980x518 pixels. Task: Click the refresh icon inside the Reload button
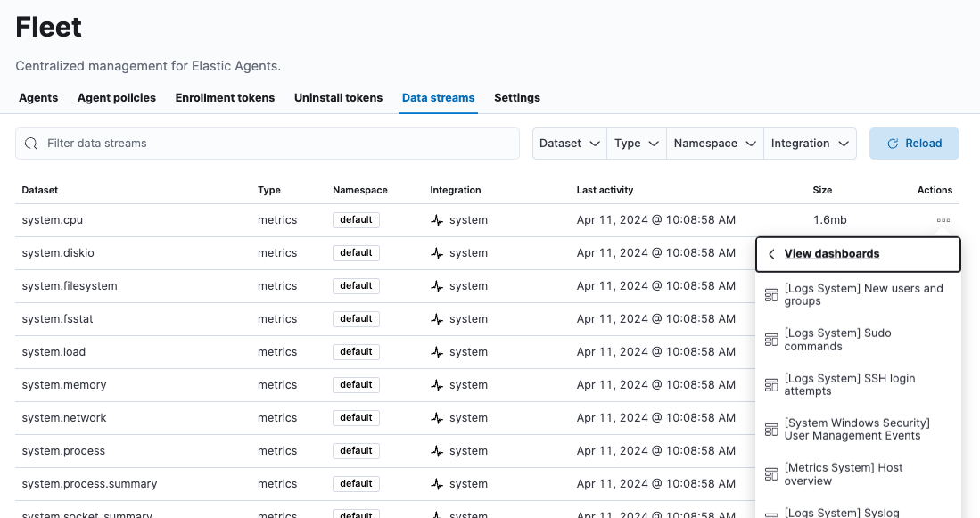coord(892,143)
